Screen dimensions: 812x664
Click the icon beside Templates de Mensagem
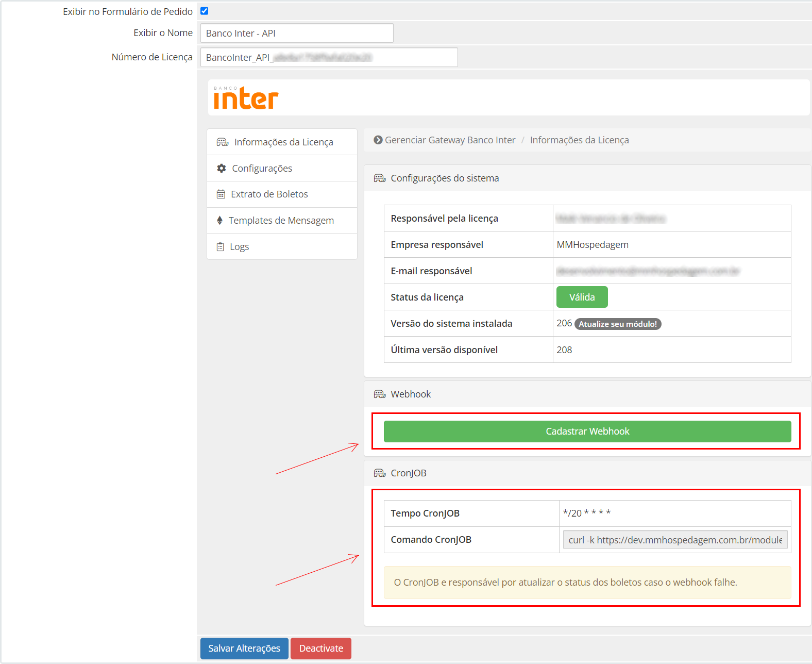(219, 220)
